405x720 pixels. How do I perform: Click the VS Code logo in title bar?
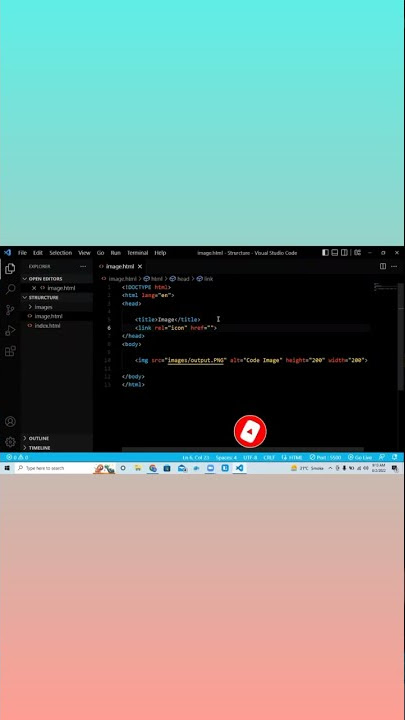click(x=7, y=253)
